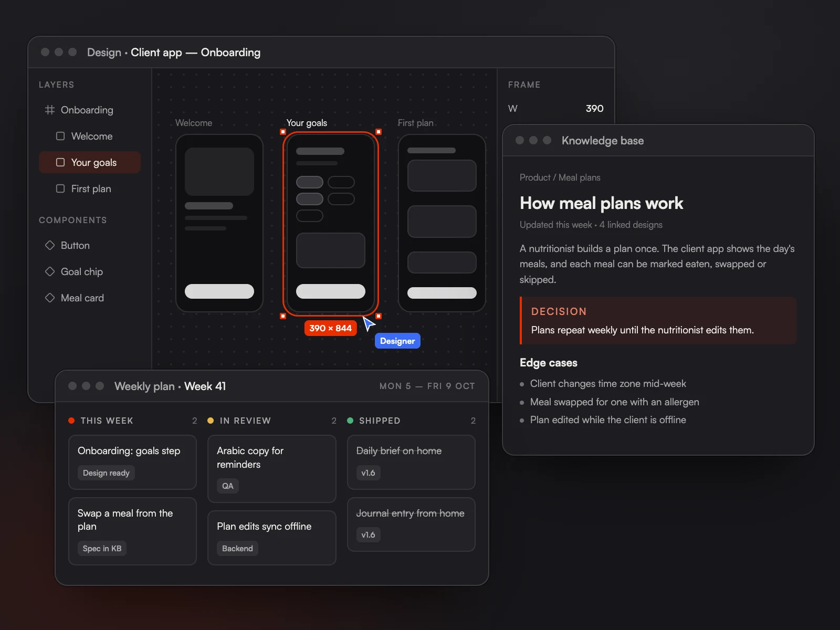Click the 390 × 844 size badge
Image resolution: width=840 pixels, height=630 pixels.
[330, 328]
